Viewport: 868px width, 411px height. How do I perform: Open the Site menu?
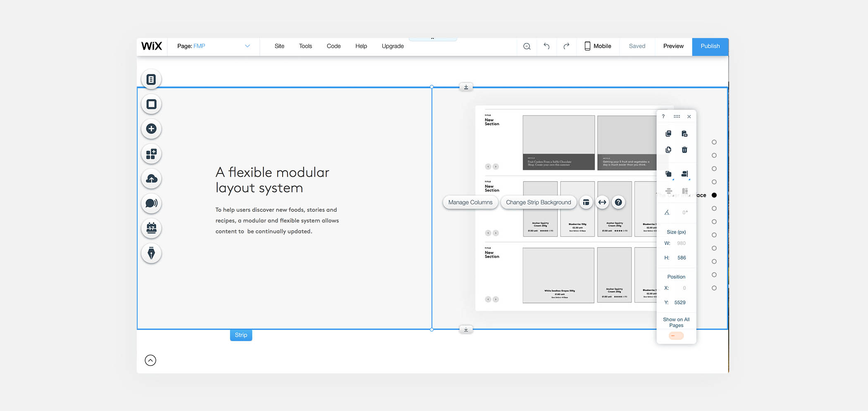[x=279, y=46]
